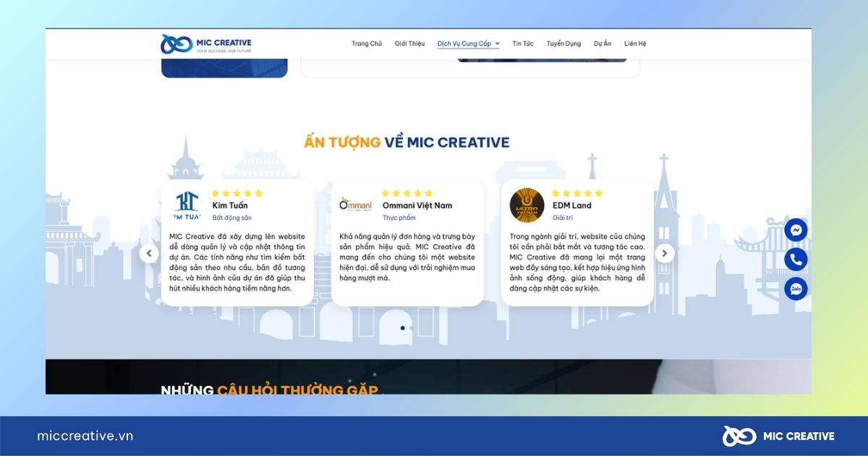
Task: Click the star rating on Ommani Việt Nam card
Action: [407, 193]
